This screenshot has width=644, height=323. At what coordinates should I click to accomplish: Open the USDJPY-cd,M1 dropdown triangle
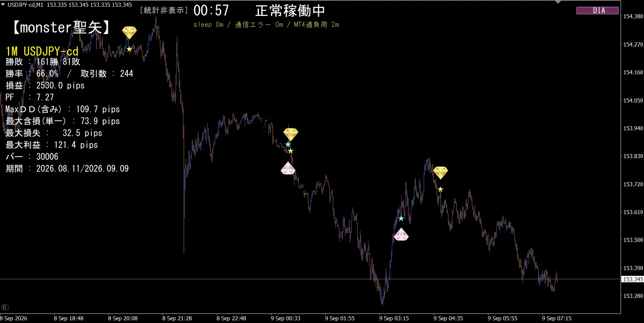click(3, 5)
